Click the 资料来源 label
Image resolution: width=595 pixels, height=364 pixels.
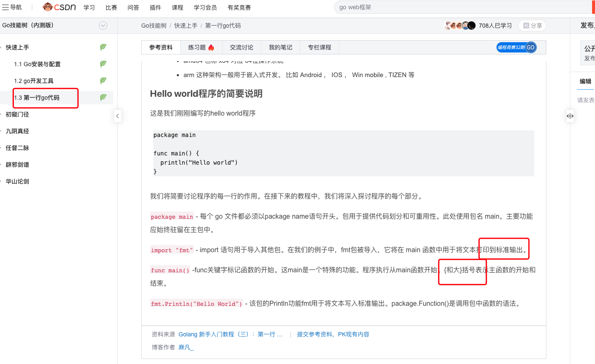(163, 334)
